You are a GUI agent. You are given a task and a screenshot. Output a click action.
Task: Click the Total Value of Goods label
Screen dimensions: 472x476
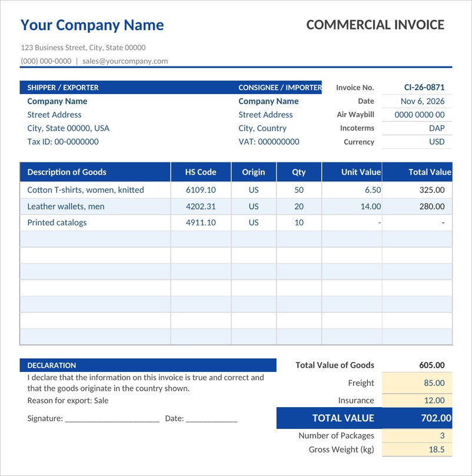point(335,365)
